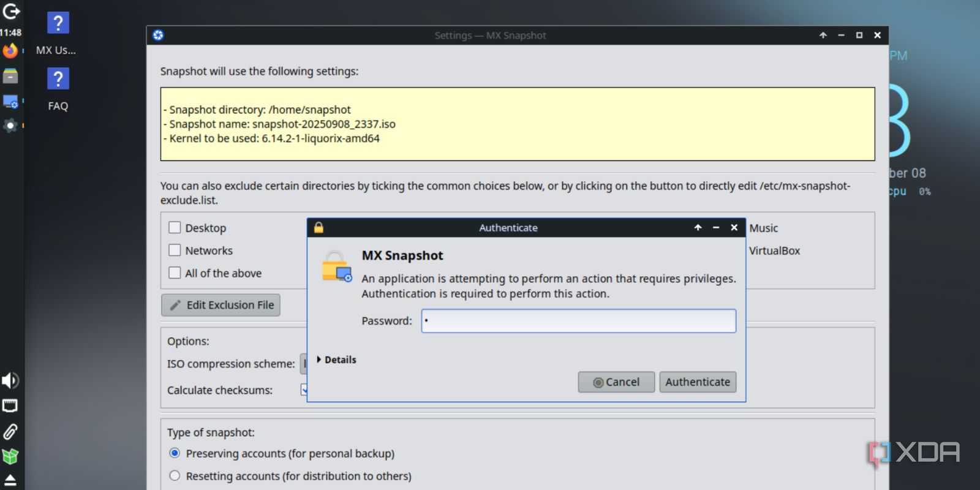Tick the Networks exclusion checkbox

coord(175,251)
